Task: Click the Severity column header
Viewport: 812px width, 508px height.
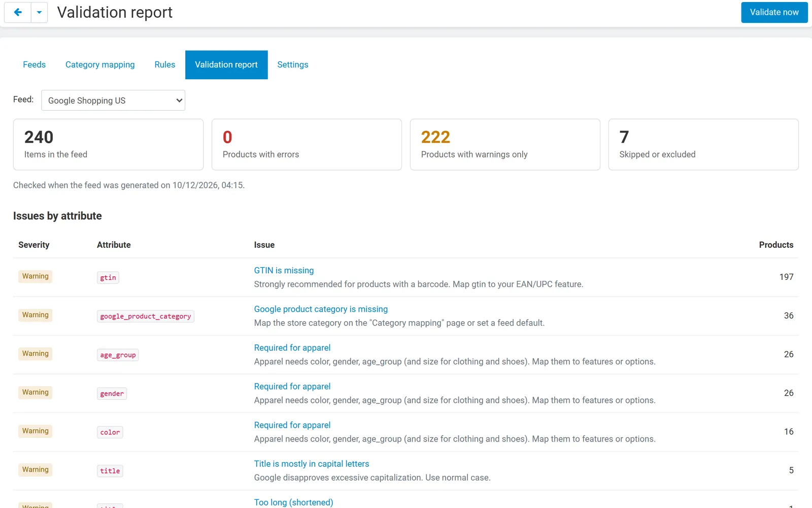Action: point(34,245)
